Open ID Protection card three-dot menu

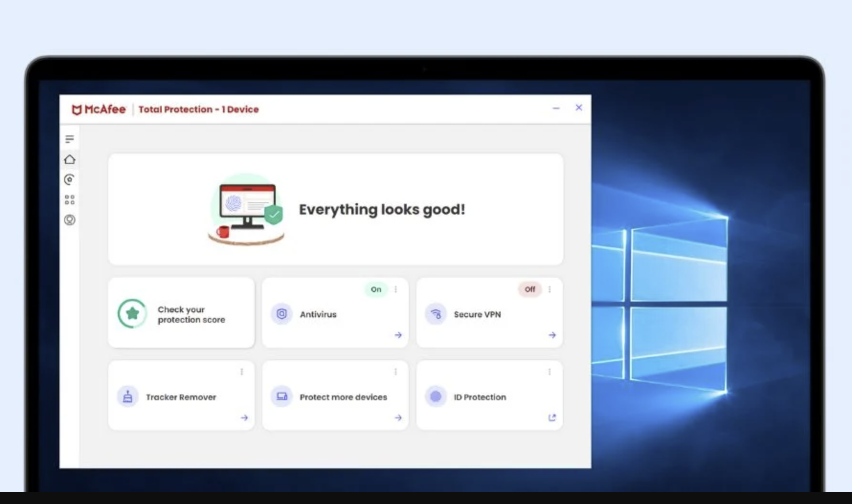pos(549,372)
